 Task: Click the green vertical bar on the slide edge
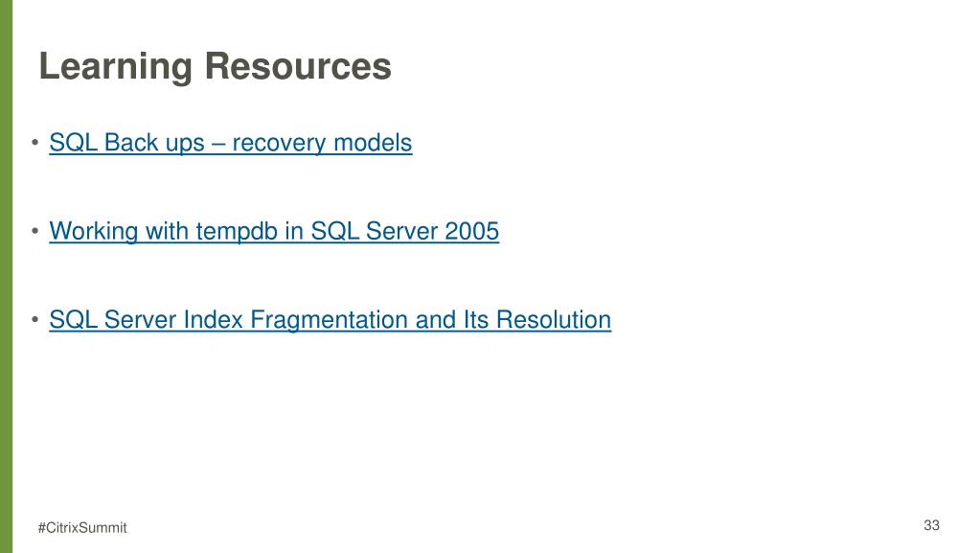coord(7,276)
